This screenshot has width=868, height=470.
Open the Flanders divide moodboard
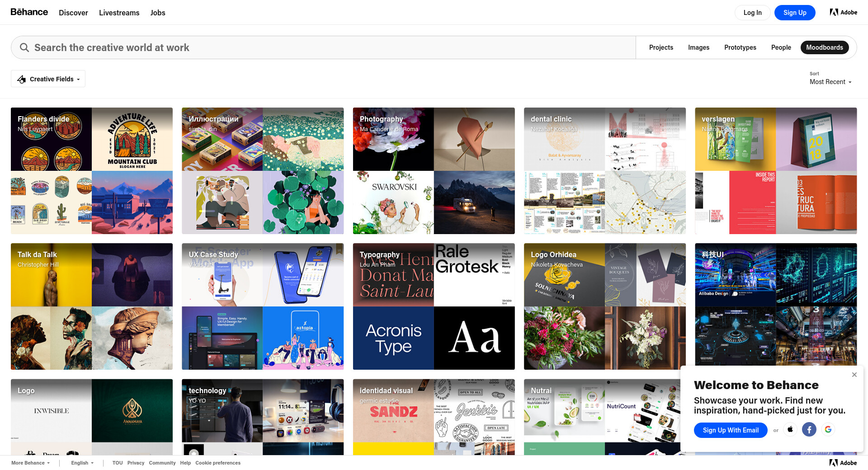pyautogui.click(x=92, y=171)
